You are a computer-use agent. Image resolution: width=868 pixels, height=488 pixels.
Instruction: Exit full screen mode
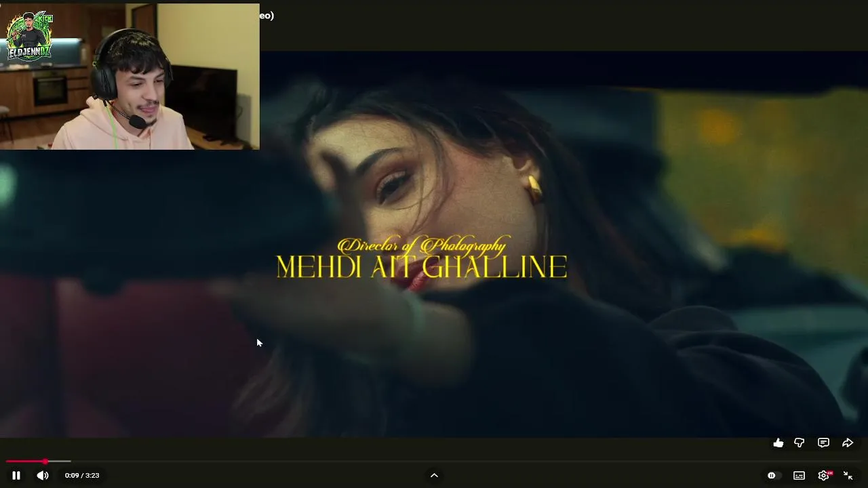pos(848,475)
